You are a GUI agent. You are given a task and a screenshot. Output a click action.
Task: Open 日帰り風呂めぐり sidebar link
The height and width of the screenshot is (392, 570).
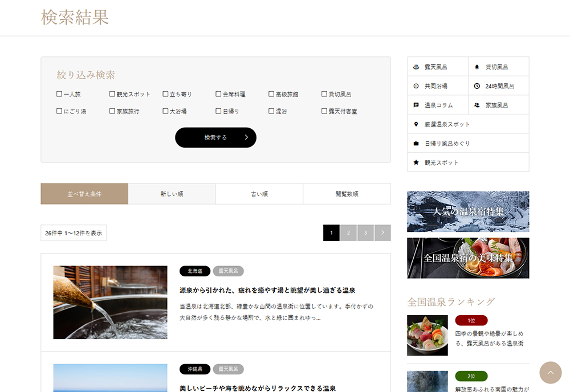click(x=468, y=144)
